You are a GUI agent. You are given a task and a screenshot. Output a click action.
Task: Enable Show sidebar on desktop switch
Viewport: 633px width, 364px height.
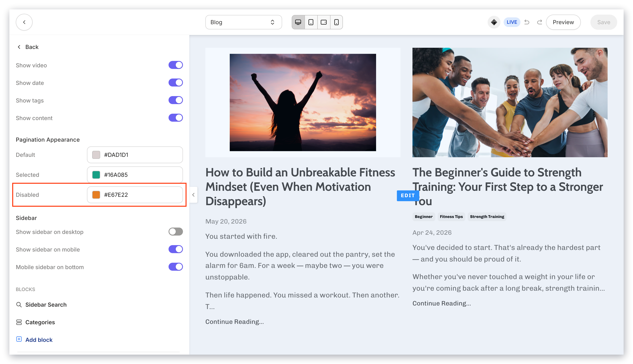tap(176, 232)
